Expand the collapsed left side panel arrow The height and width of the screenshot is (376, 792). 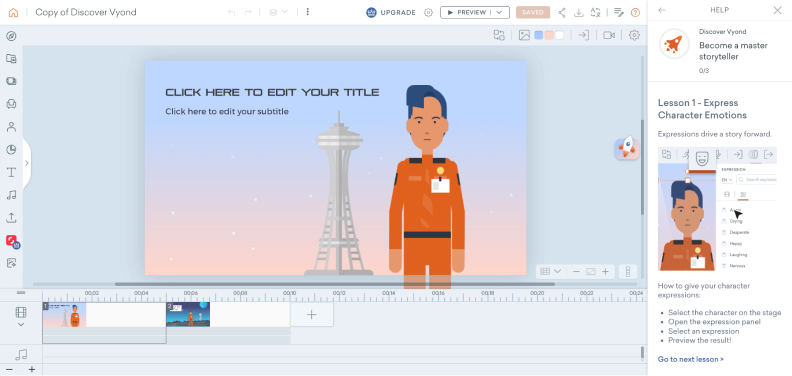tap(27, 163)
